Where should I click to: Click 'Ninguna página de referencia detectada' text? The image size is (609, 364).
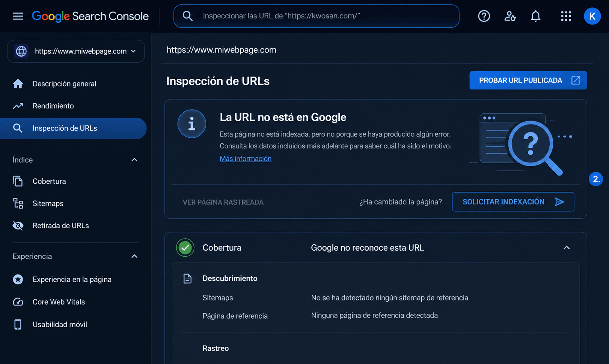pyautogui.click(x=374, y=316)
